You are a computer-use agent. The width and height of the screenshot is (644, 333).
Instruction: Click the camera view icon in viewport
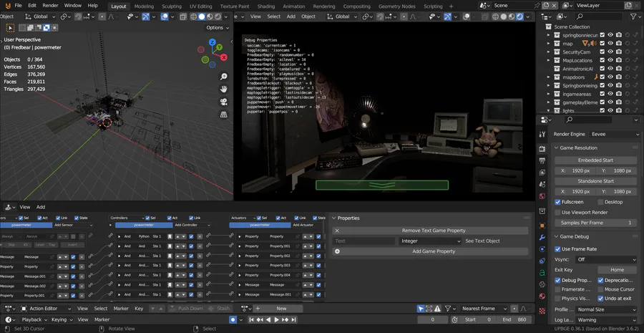click(x=224, y=101)
